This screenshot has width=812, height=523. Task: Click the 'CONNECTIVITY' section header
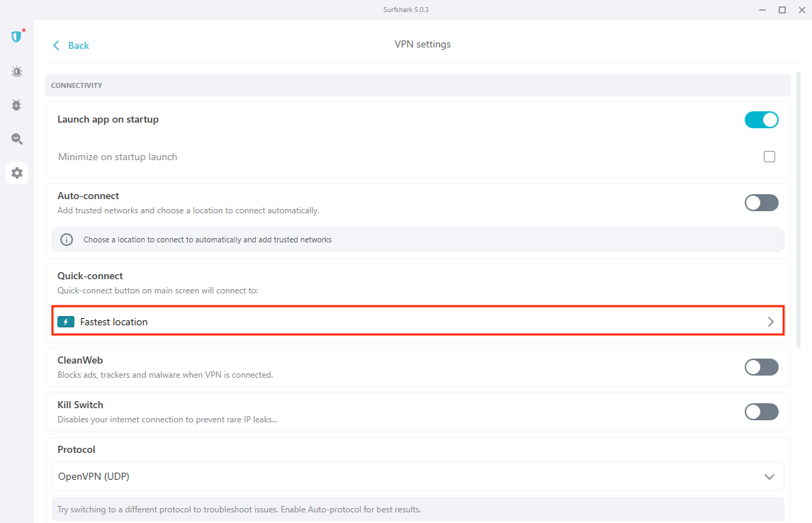[77, 86]
